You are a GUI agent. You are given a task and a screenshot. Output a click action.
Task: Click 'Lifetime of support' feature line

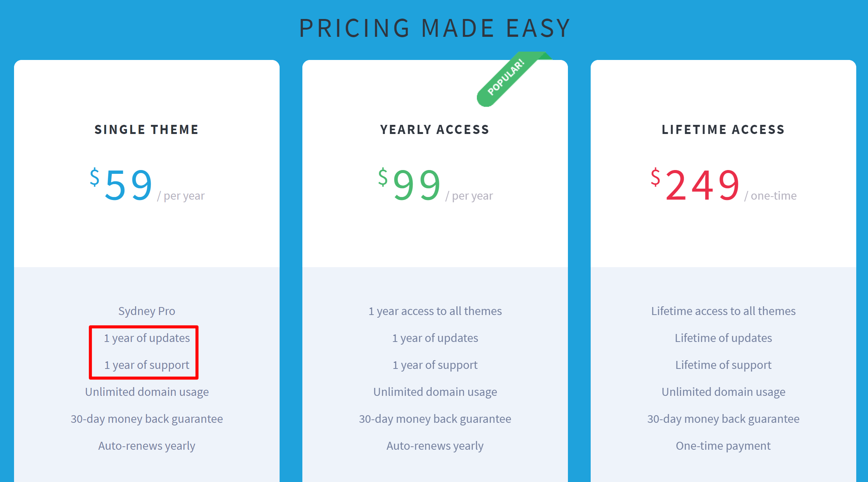click(x=723, y=365)
